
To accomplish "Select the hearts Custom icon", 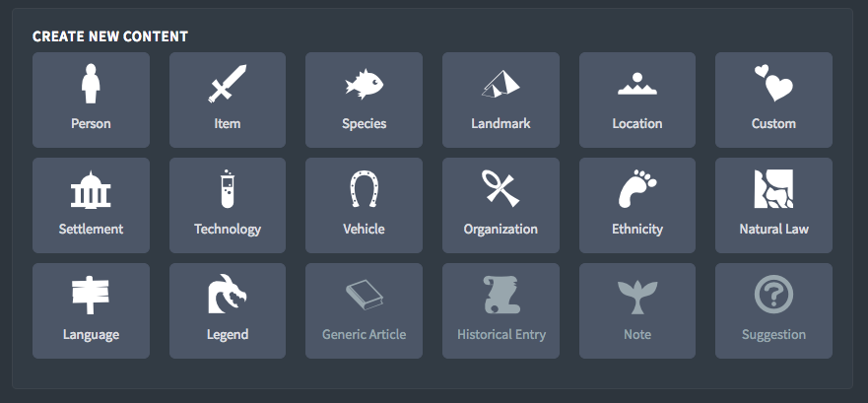I will [773, 84].
